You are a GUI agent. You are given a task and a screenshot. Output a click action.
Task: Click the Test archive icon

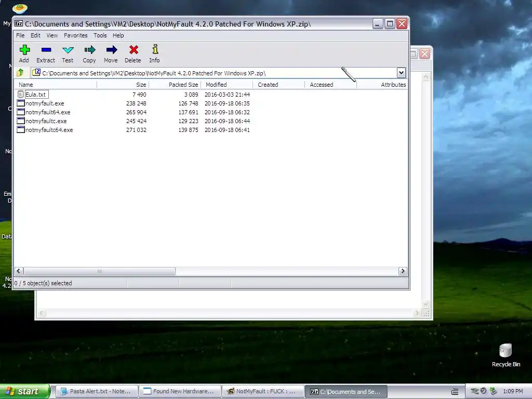[x=68, y=50]
